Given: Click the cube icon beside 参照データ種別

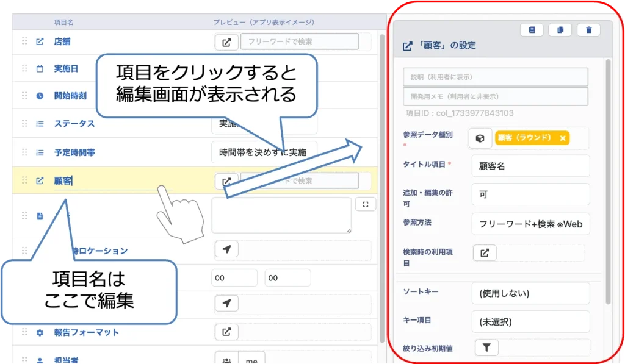Looking at the screenshot, I should pos(480,138).
